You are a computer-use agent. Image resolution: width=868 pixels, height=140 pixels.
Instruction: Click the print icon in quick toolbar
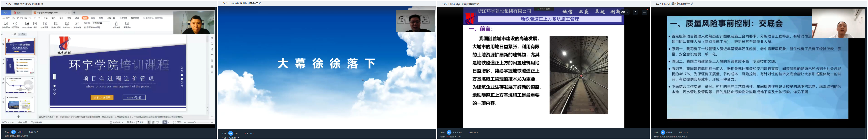click(22, 18)
